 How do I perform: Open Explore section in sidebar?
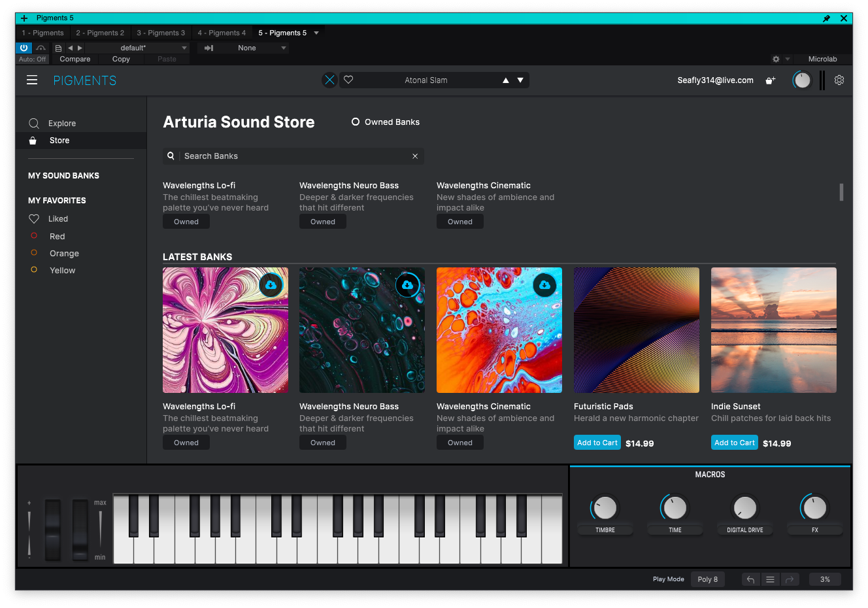[81, 123]
